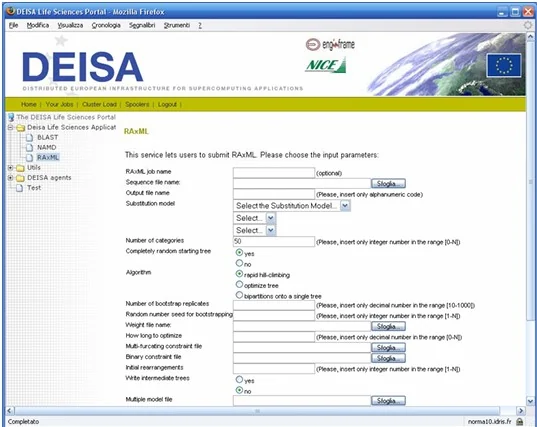537x427 pixels.
Task: Click the horizontal scrollbar thumb
Action: pyautogui.click(x=257, y=411)
